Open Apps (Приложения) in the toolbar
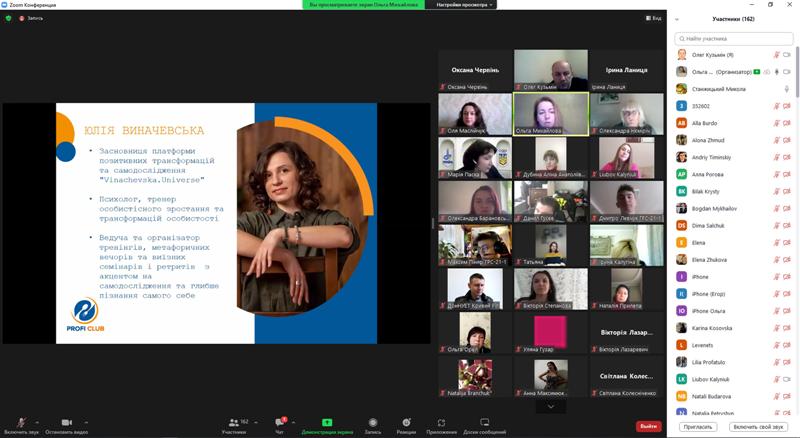 [441, 424]
